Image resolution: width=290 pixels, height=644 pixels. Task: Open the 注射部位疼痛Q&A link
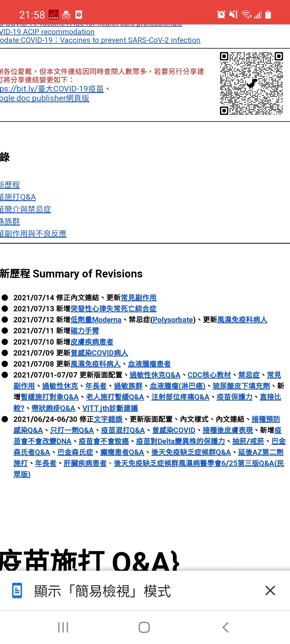[x=180, y=397]
